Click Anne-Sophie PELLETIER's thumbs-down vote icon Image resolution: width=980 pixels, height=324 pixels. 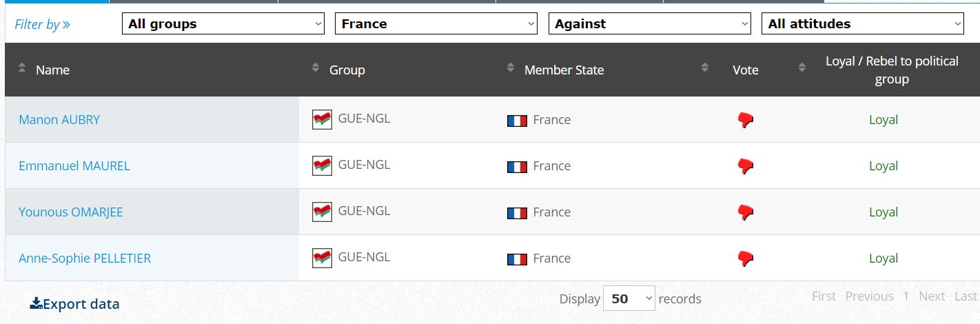pos(745,259)
